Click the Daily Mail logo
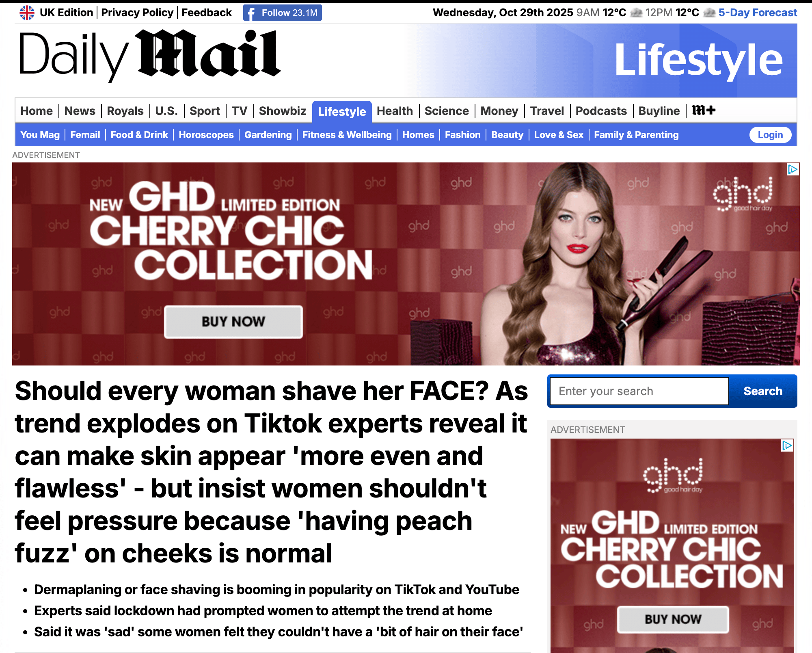The height and width of the screenshot is (653, 812). tap(150, 56)
